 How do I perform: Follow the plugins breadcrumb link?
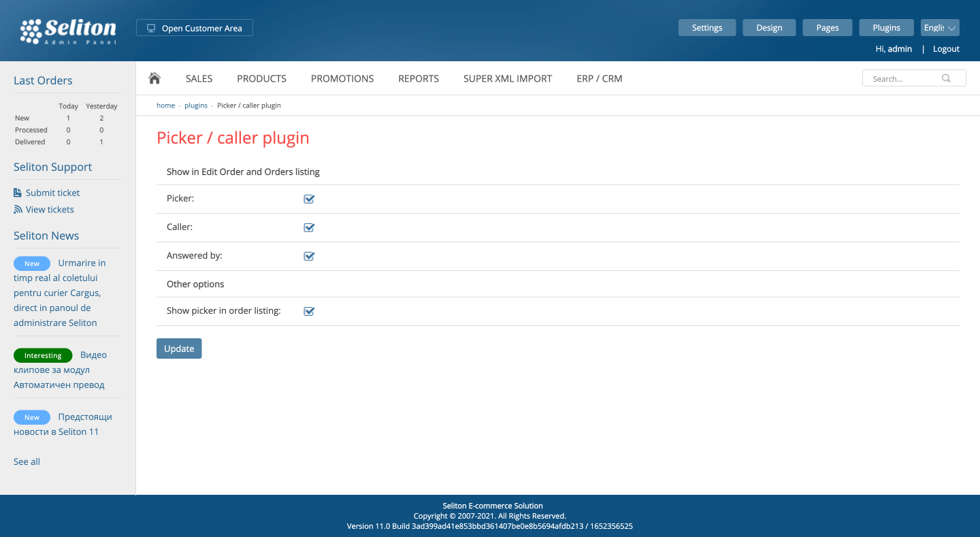[x=196, y=105]
